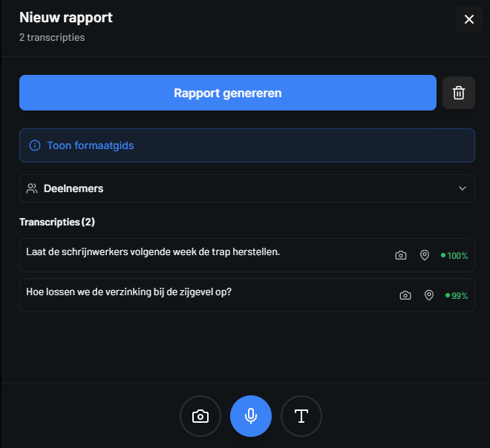The image size is (490, 448).
Task: Delete the report using trash icon
Action: [459, 93]
